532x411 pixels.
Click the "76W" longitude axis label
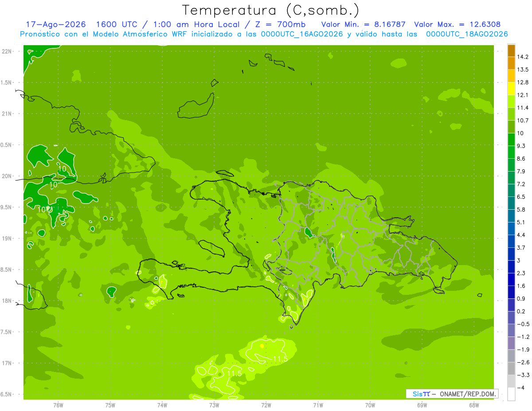click(x=58, y=405)
